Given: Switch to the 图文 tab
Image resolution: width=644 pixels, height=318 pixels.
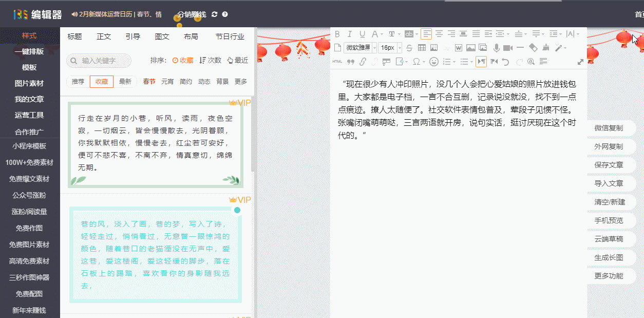Looking at the screenshot, I should (x=162, y=36).
